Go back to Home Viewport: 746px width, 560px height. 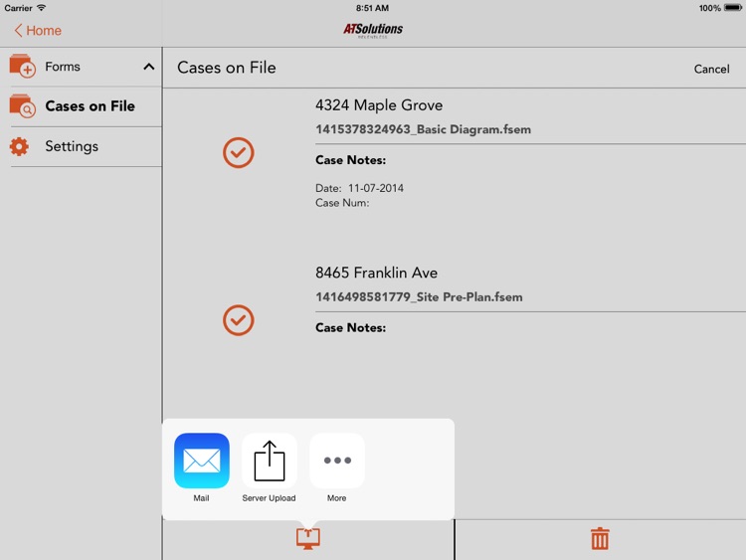tap(38, 31)
